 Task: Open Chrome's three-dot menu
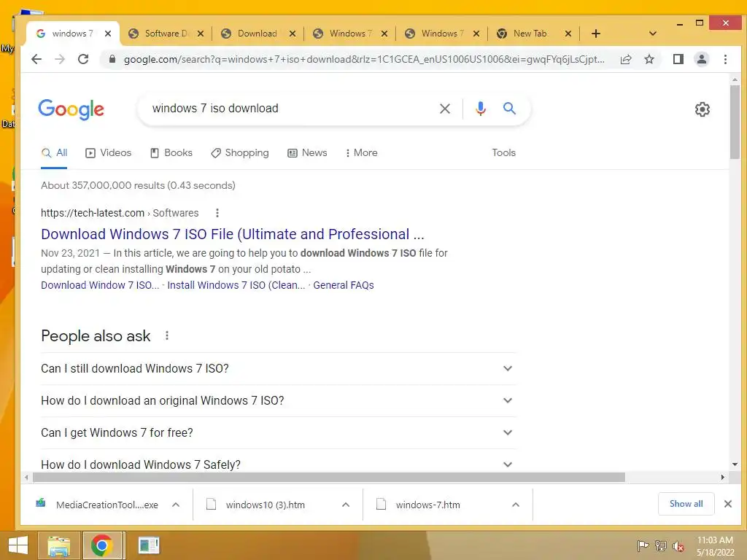coord(725,59)
